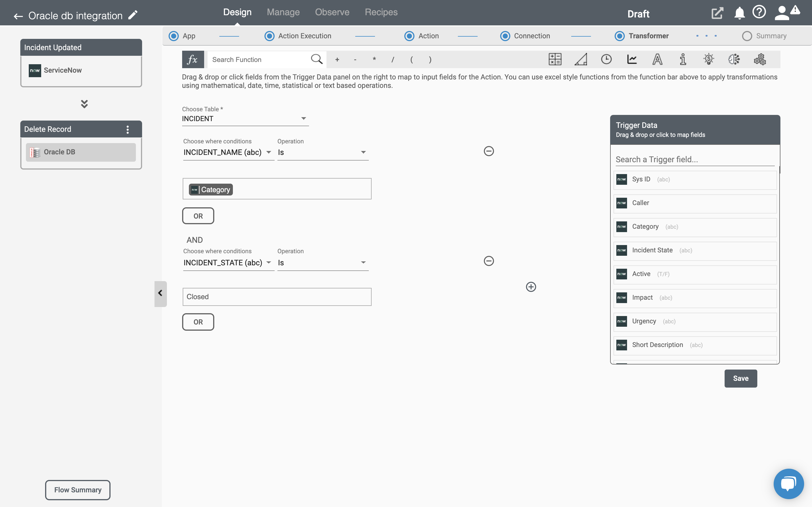
Task: Click the remove condition minus icon
Action: tap(489, 151)
